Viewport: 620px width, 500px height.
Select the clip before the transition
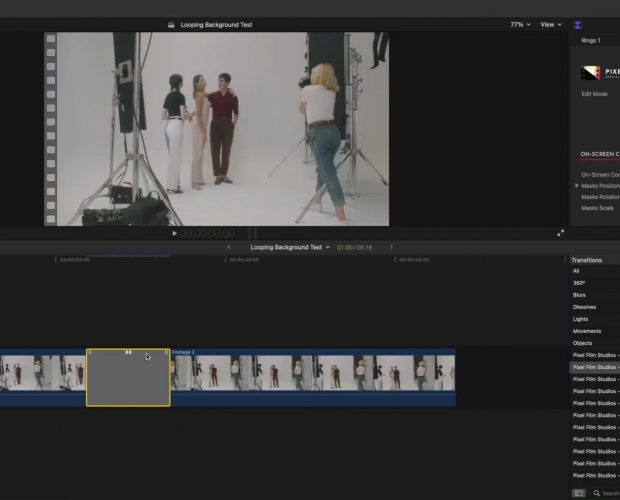click(43, 377)
